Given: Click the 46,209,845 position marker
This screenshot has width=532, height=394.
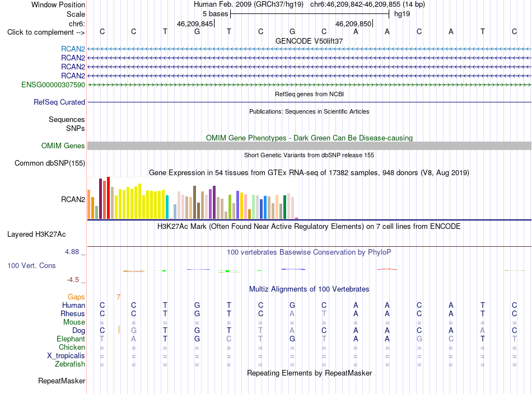Looking at the screenshot, I should click(195, 24).
